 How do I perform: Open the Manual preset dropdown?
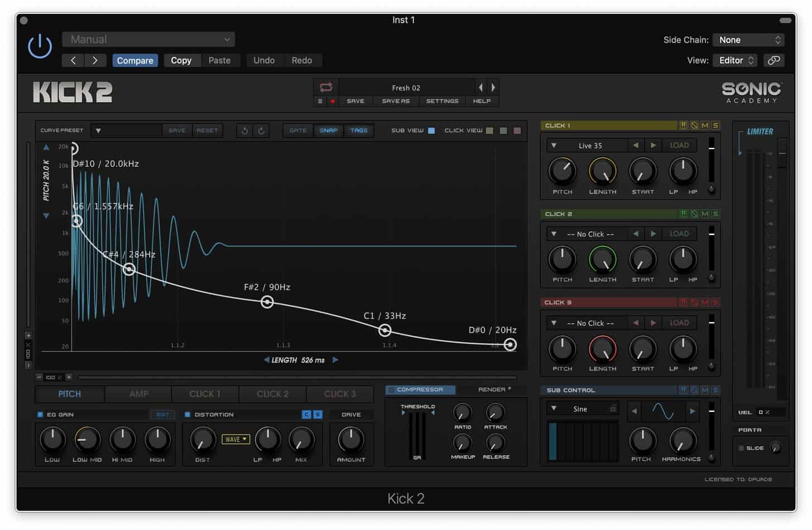148,39
